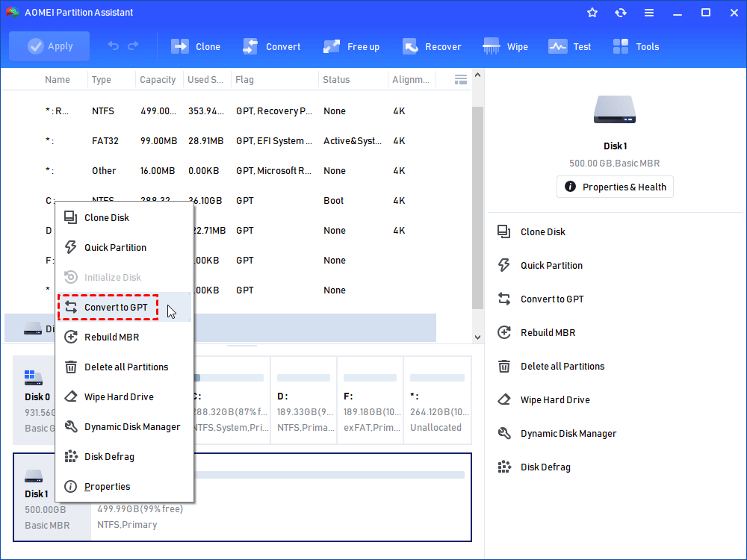Choose Delete all Partitions in the context menu
Image resolution: width=747 pixels, height=560 pixels.
[125, 367]
